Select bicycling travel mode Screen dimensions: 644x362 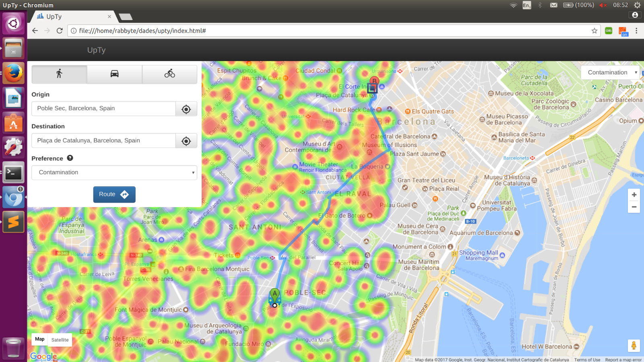(169, 74)
